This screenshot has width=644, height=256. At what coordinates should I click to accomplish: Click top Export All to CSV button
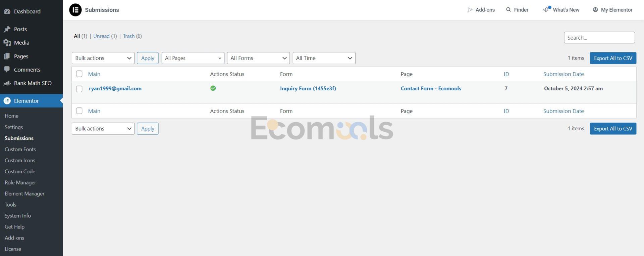point(613,58)
